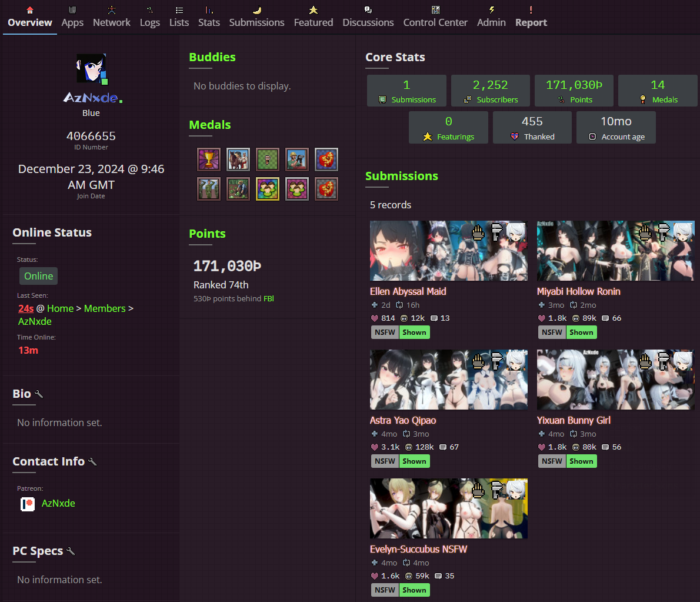Image resolution: width=700 pixels, height=602 pixels.
Task: Click the AzNxde last-seen link
Action: click(35, 321)
